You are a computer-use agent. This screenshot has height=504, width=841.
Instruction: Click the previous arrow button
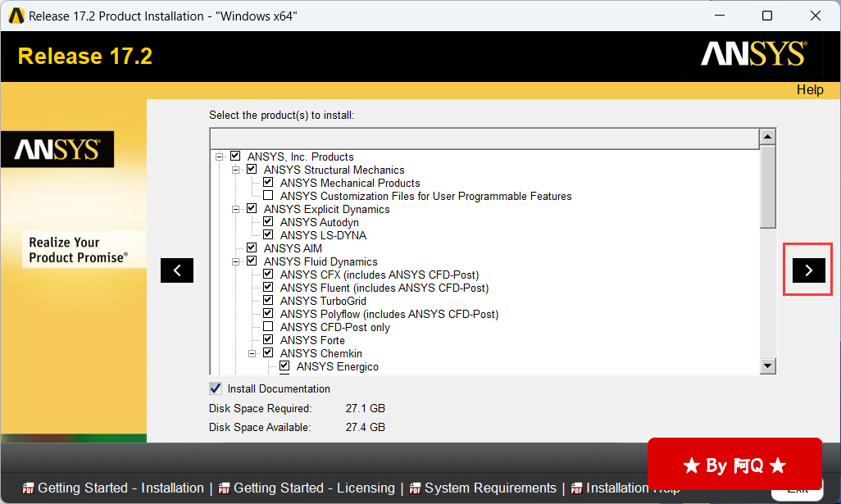(x=177, y=270)
